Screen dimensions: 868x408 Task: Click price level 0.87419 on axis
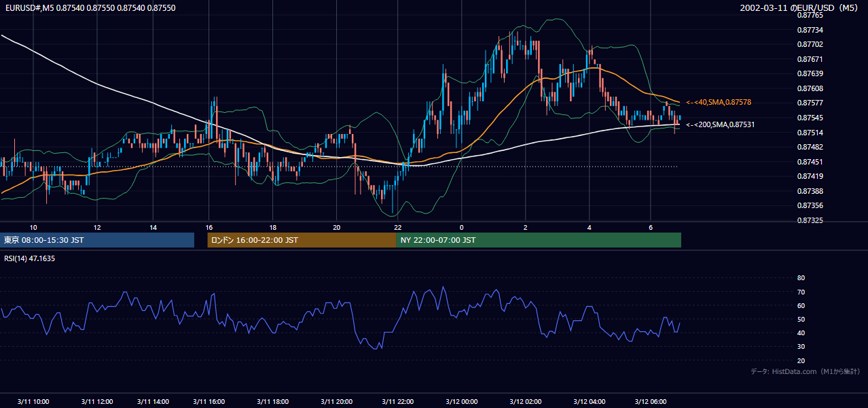(x=810, y=176)
